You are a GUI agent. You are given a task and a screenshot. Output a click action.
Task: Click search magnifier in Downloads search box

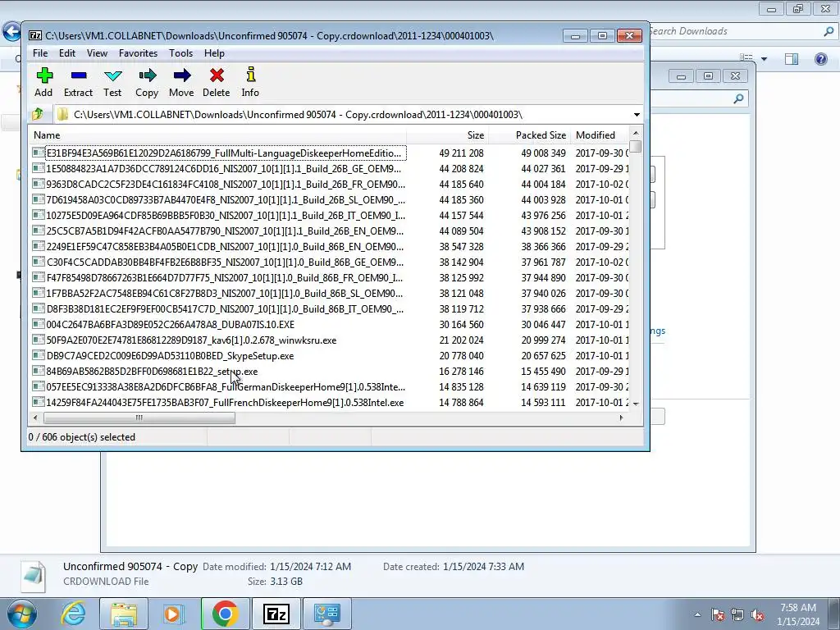[x=829, y=32]
